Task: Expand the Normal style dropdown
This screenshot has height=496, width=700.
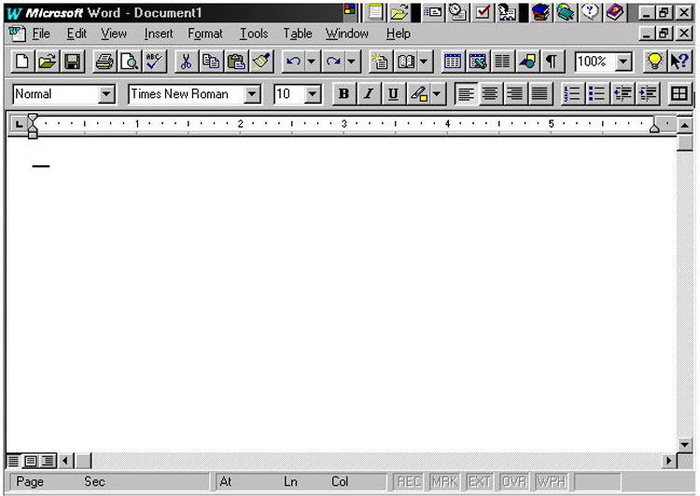Action: pos(107,94)
